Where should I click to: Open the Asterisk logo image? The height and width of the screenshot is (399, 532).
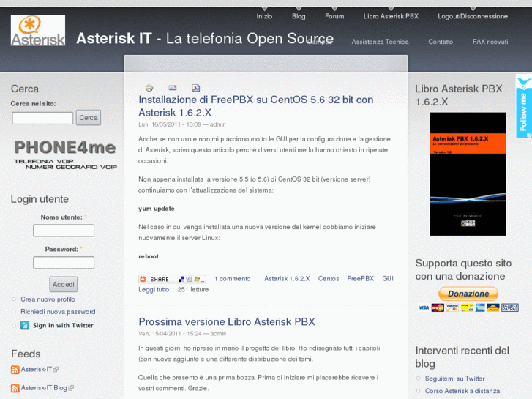click(38, 31)
